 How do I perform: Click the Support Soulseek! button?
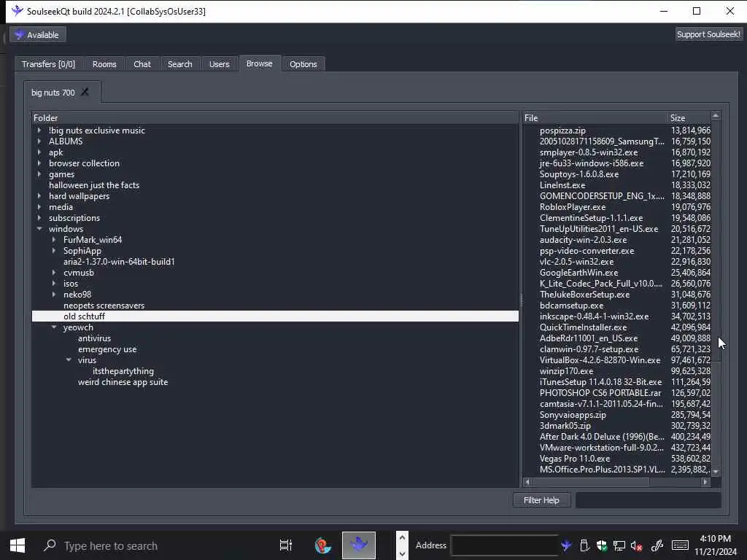pos(708,34)
